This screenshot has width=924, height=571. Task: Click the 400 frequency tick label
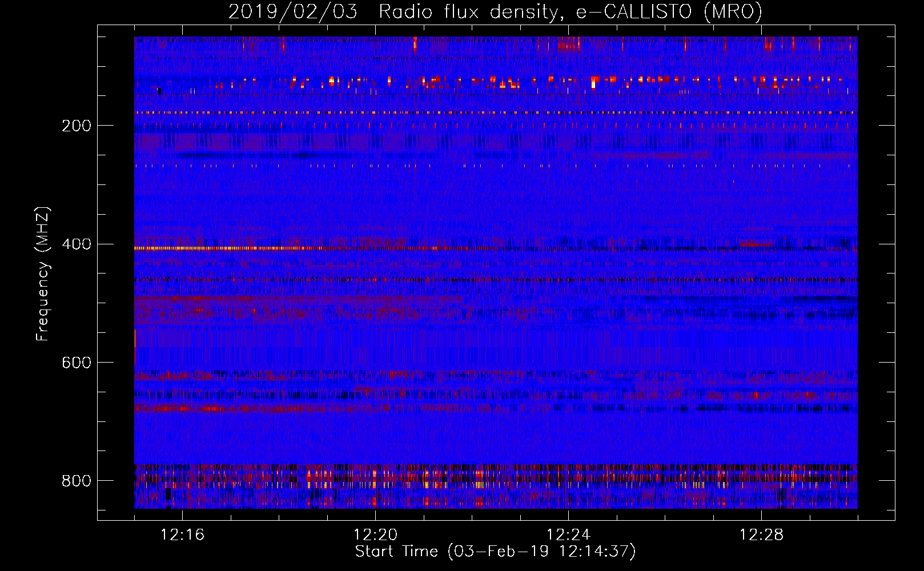pyautogui.click(x=77, y=244)
